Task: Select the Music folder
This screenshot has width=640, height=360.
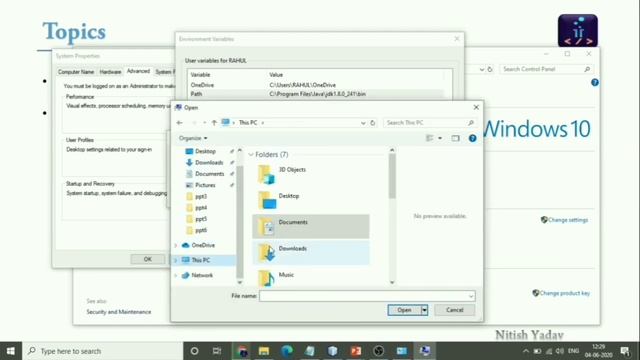Action: (310, 278)
